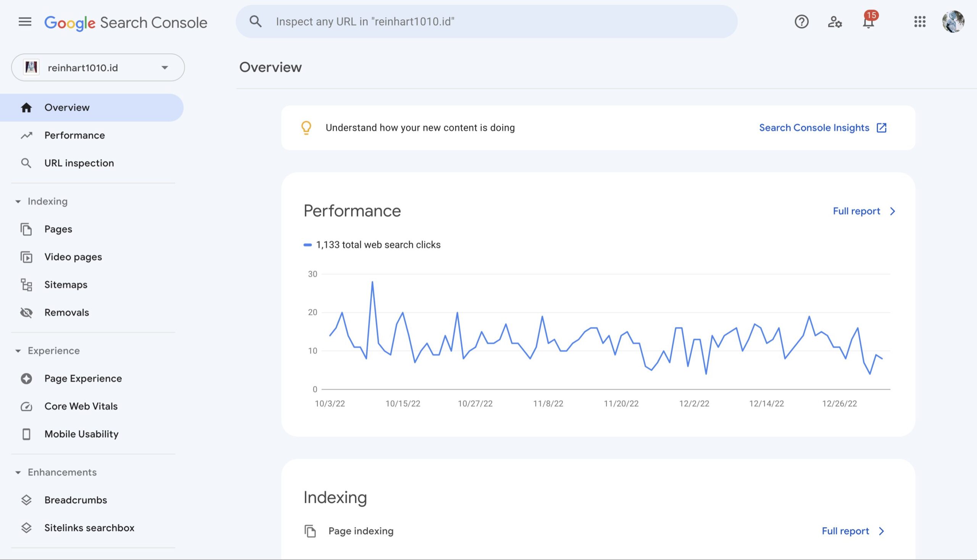Click the Core Web Vitals gauge icon
Image resolution: width=977 pixels, height=560 pixels.
tap(26, 406)
